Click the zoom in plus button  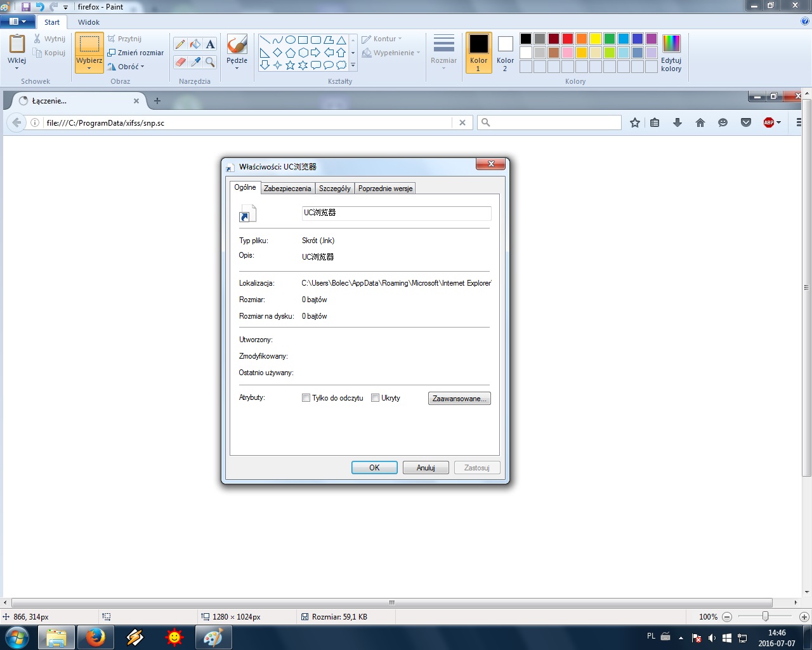(804, 616)
